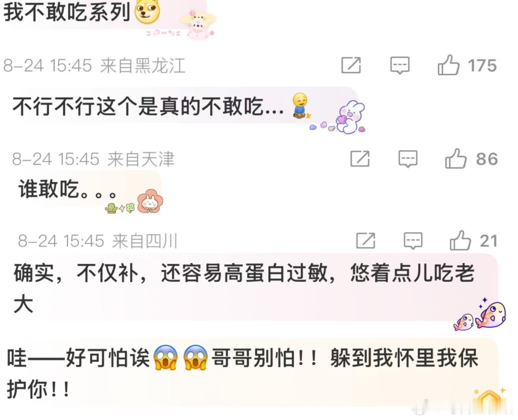Tap the 175 like count
Image resolution: width=518 pixels, height=420 pixels.
coord(482,66)
